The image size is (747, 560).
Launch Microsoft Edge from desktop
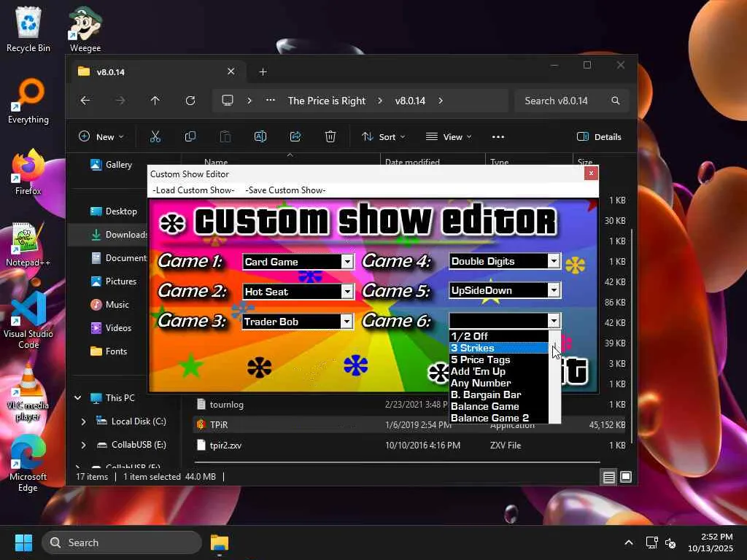(x=28, y=463)
